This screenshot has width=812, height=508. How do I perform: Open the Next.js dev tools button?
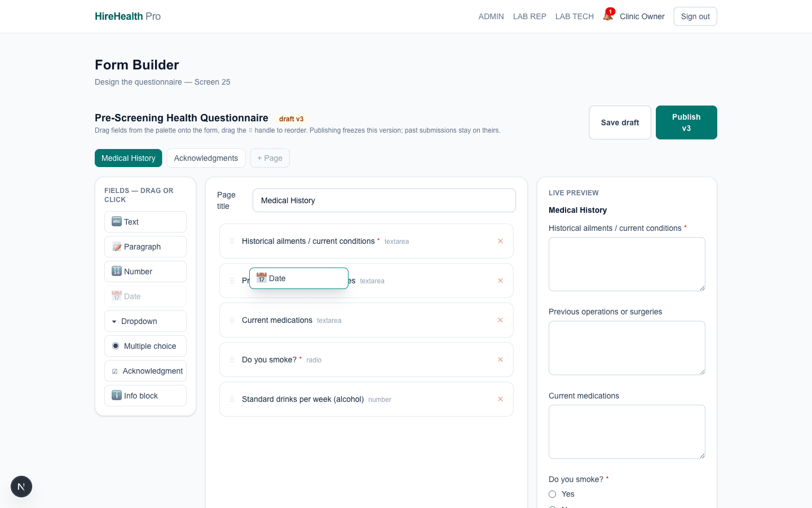(21, 487)
